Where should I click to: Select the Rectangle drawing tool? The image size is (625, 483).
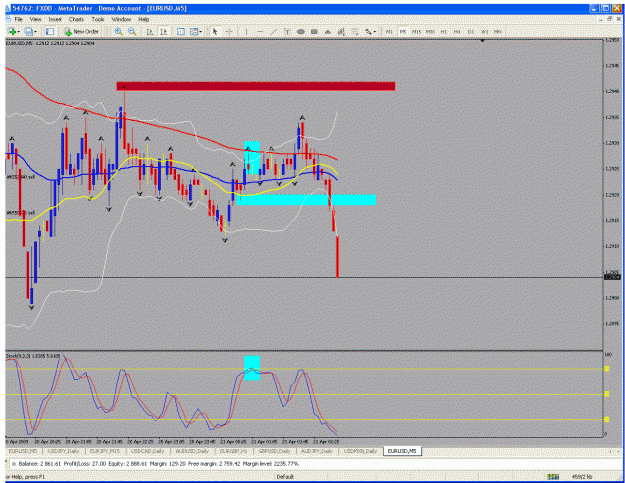314,31
